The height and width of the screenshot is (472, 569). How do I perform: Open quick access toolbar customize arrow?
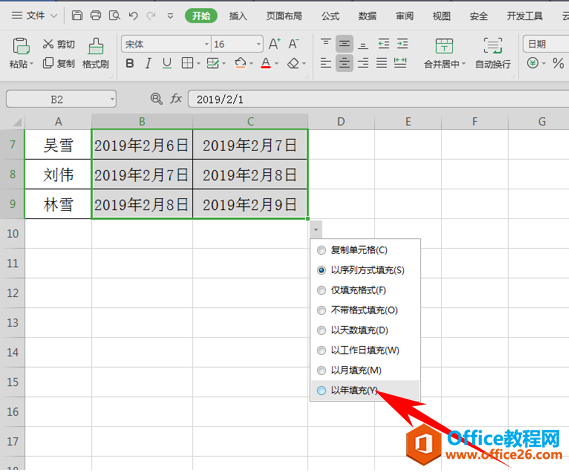point(170,16)
